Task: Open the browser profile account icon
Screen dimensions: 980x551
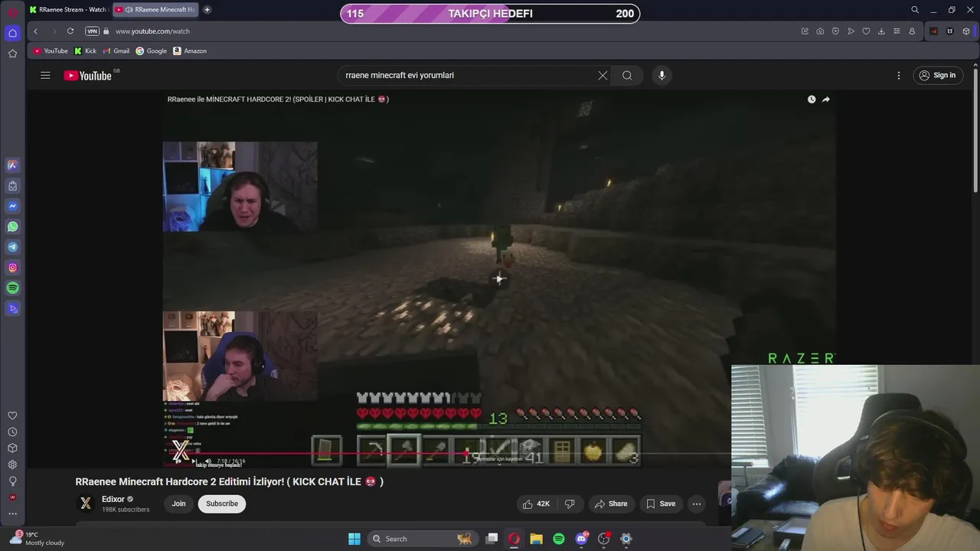Action: [912, 31]
